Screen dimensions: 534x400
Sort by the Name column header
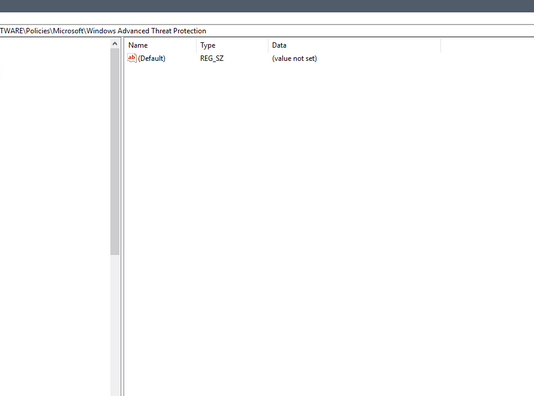[160, 45]
